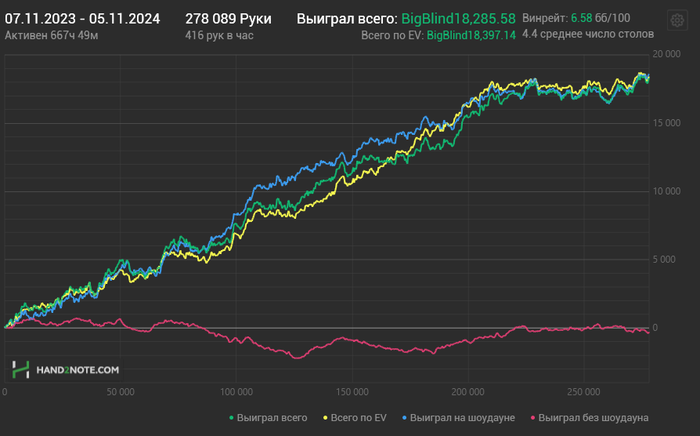Viewport: 700px width, 436px height.
Task: Click the total won value 'BigBlind18,285.58'
Action: point(458,19)
